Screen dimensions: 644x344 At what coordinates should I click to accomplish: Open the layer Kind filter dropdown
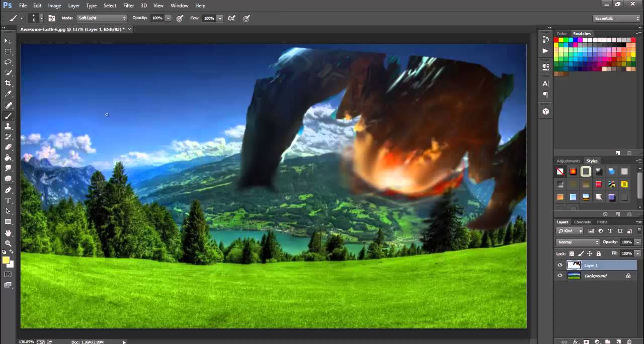pyautogui.click(x=570, y=231)
